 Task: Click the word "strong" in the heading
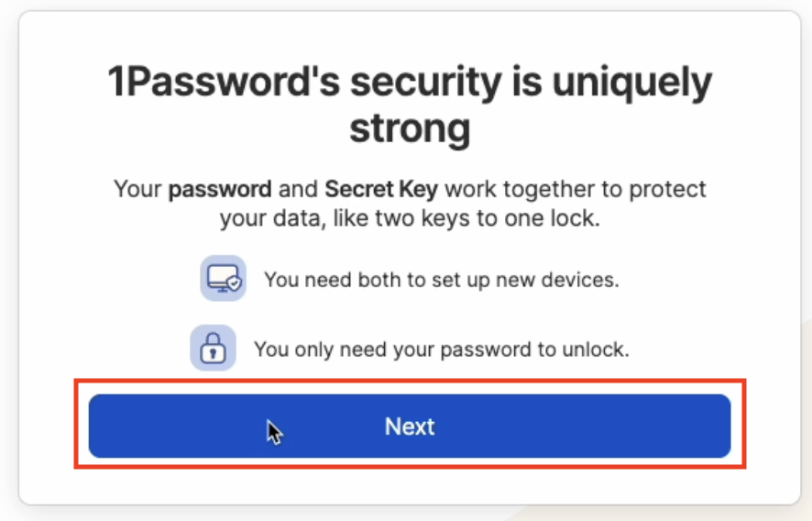(x=409, y=127)
